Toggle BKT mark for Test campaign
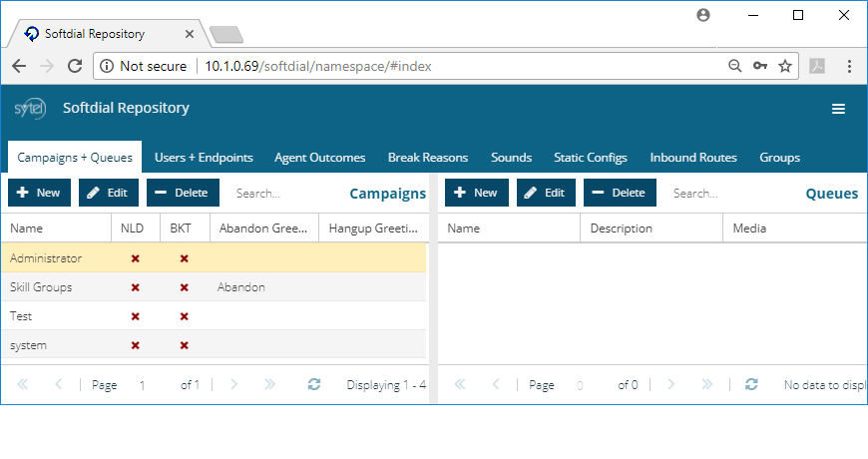The height and width of the screenshot is (459, 868). (185, 316)
